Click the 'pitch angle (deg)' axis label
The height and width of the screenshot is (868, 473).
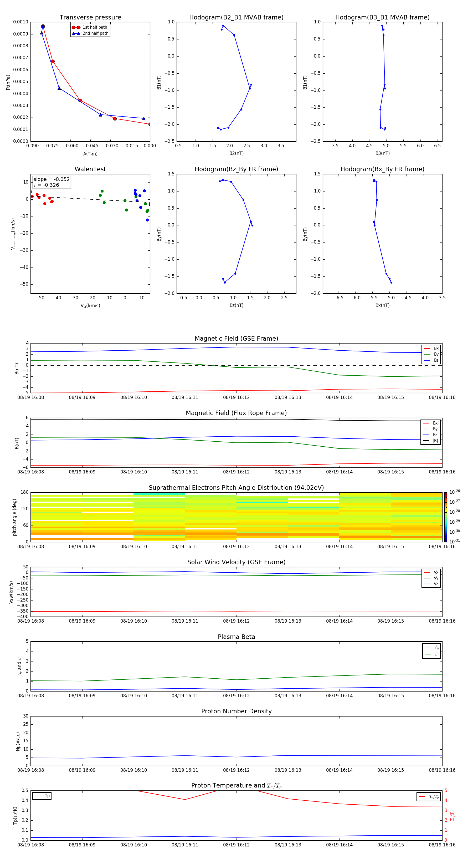point(14,517)
